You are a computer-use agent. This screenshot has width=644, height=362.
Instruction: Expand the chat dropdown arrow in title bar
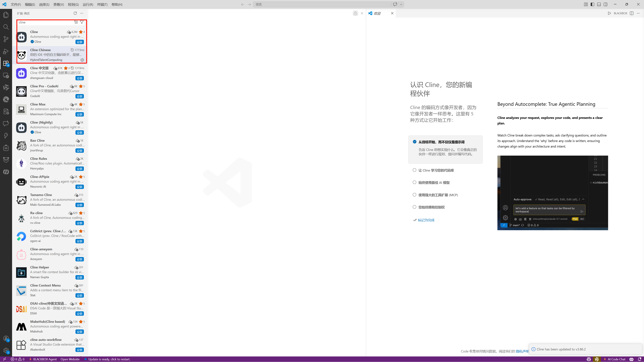(x=401, y=4)
